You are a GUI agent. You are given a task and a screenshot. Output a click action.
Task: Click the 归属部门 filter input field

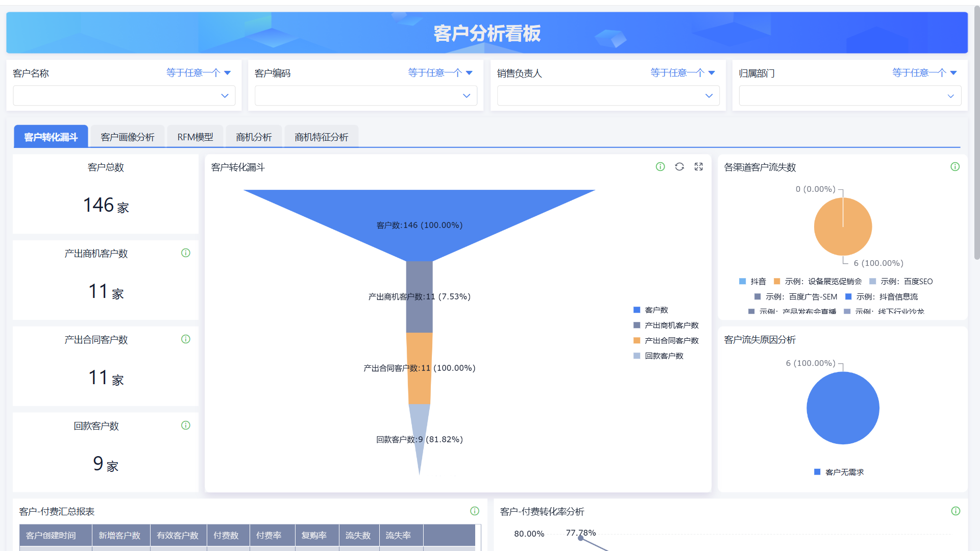(x=850, y=96)
